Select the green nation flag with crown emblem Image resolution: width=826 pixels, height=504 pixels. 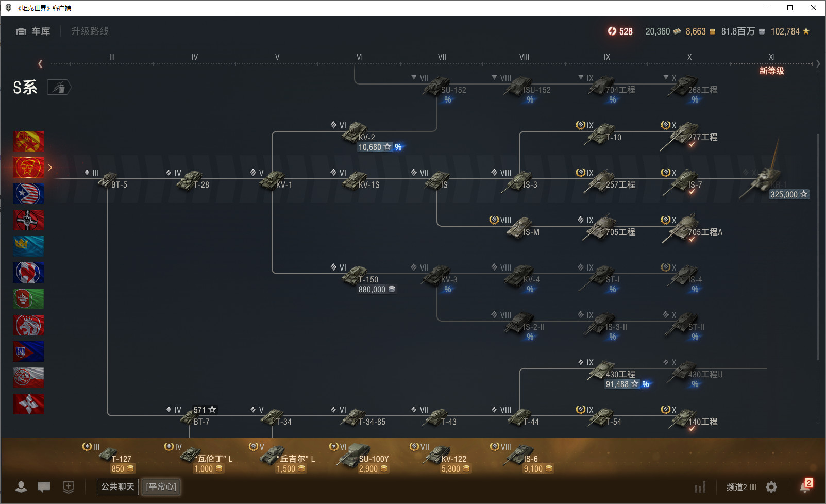pos(28,299)
